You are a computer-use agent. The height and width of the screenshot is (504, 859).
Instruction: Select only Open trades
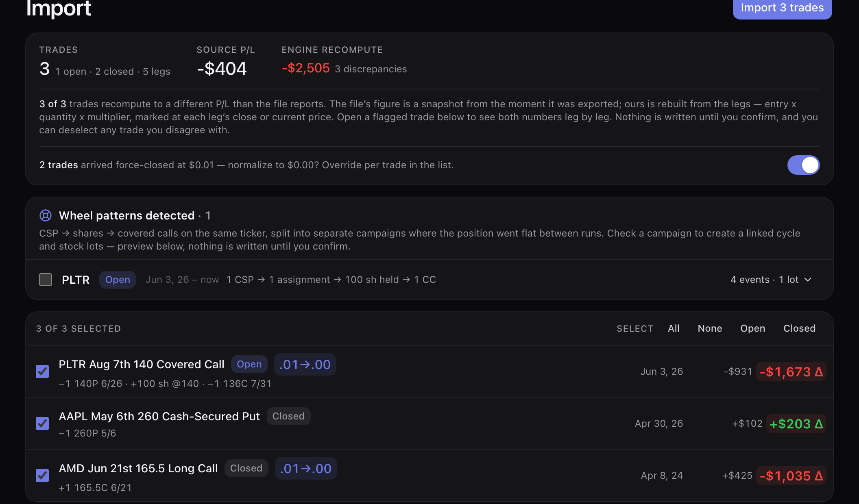click(x=752, y=328)
